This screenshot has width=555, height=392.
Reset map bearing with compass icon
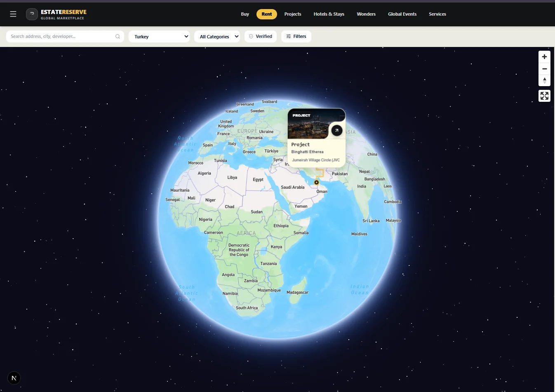tap(544, 80)
